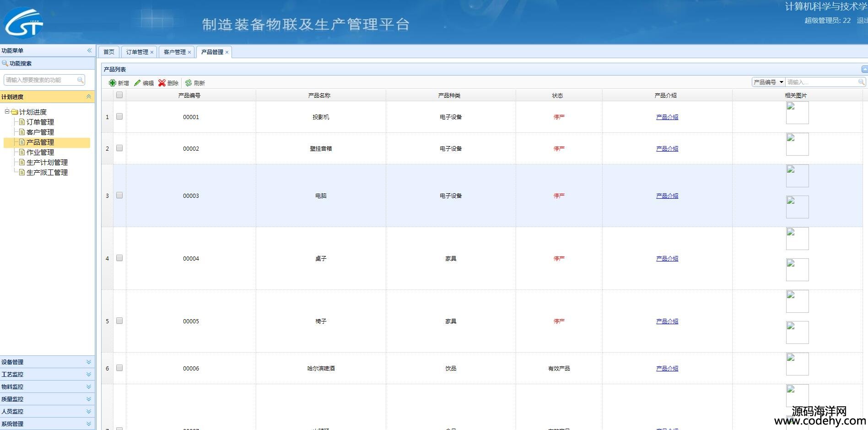
Task: Expand the 设备管理 accordion panel
Action: click(x=88, y=362)
